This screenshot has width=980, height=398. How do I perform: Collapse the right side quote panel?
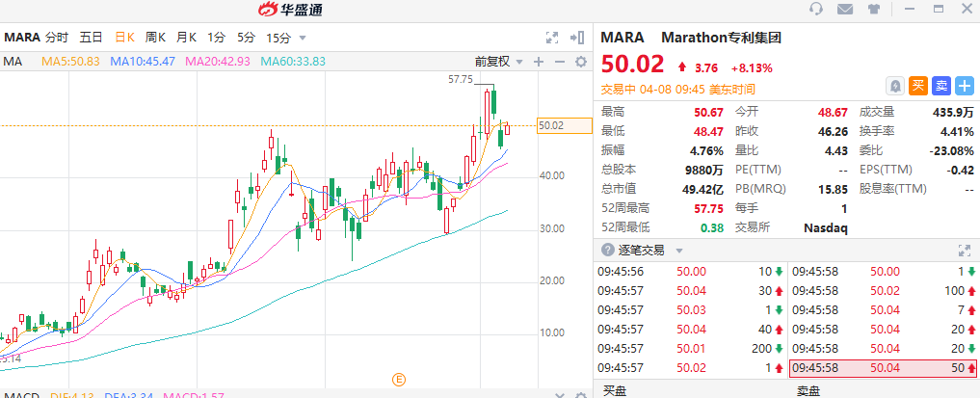[x=577, y=38]
